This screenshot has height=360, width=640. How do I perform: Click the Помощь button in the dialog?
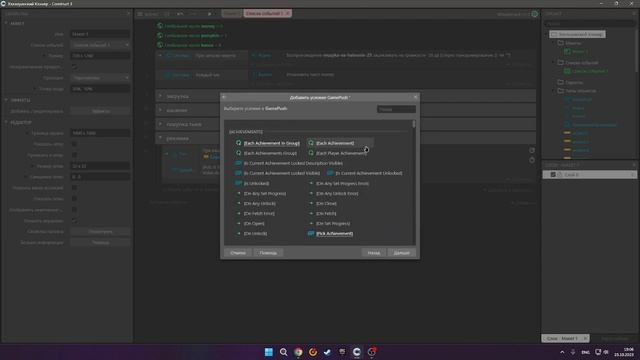point(268,253)
